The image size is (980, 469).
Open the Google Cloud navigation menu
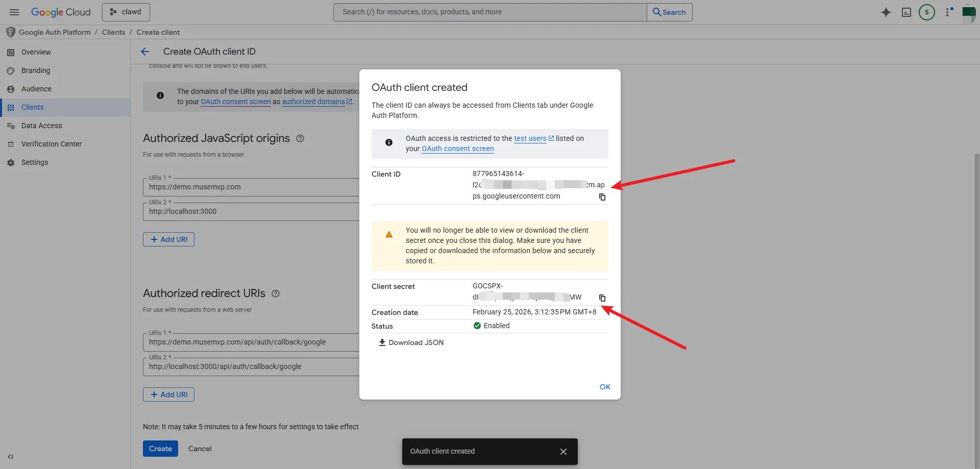pyautogui.click(x=14, y=12)
